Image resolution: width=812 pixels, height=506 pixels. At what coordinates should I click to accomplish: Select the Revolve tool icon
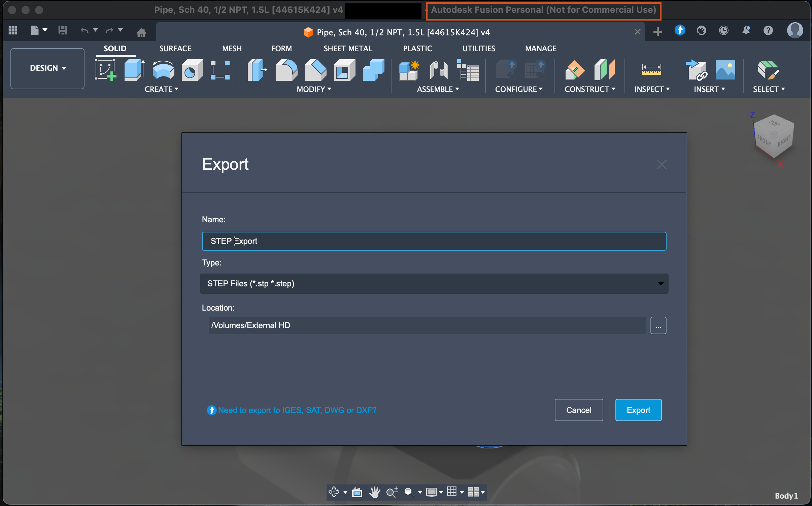pos(163,70)
